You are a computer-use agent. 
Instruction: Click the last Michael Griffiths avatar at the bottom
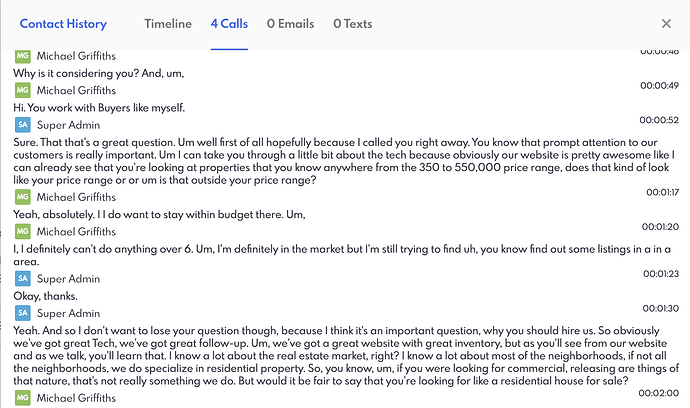click(22, 400)
